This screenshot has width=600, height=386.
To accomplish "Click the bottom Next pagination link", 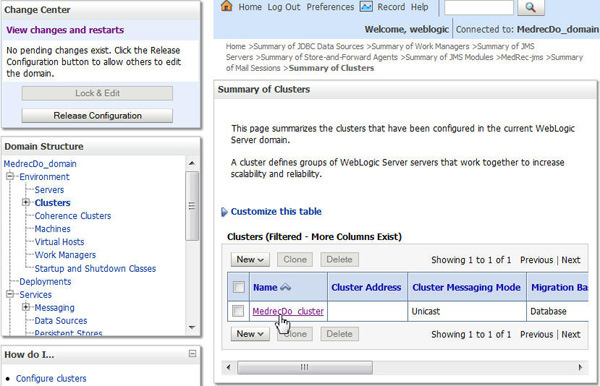I will [x=571, y=334].
